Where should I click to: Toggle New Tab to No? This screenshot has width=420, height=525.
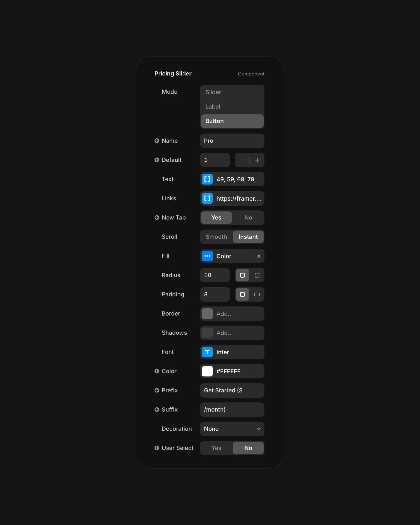point(248,217)
